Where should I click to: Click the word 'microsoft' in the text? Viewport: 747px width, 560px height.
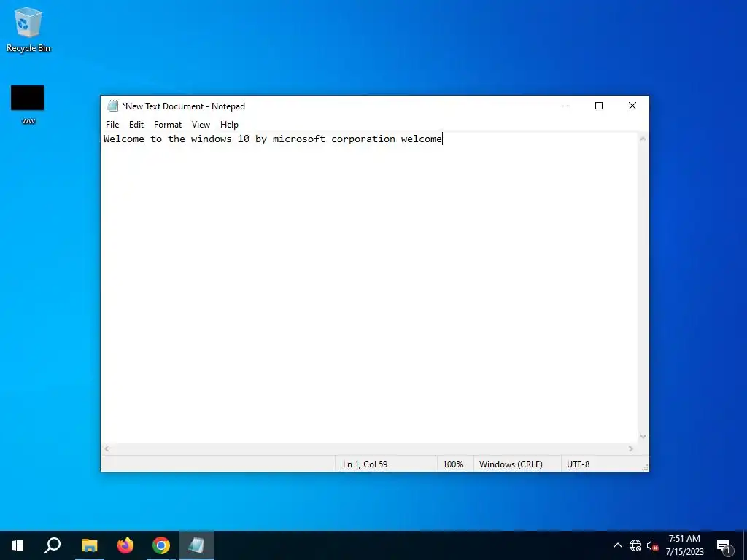point(298,139)
